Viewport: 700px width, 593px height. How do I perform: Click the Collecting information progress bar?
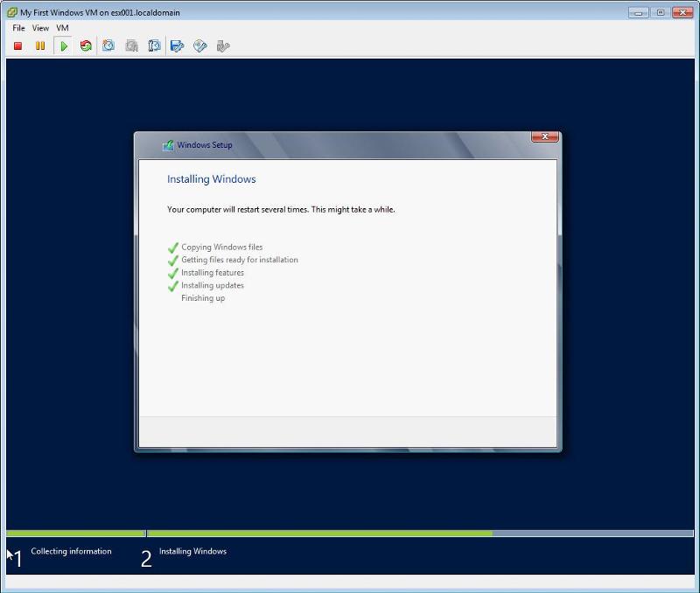[76, 534]
